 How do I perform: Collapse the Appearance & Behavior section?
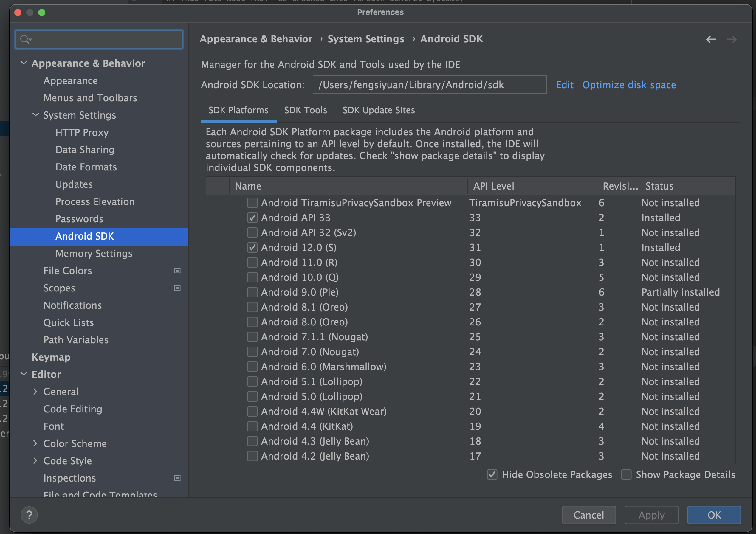(24, 63)
